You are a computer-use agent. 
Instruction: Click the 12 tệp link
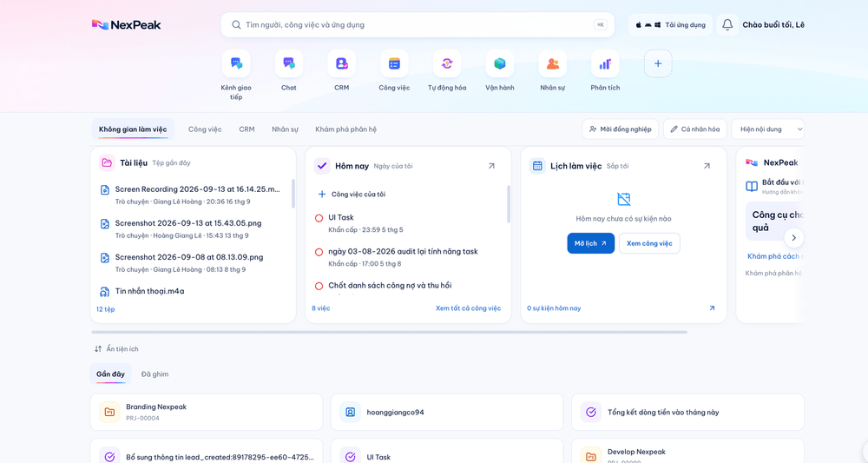[105, 309]
